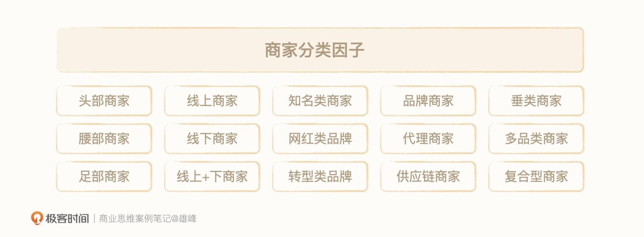The height and width of the screenshot is (237, 644).
Task: Click the 足部商家 box
Action: [x=104, y=177]
